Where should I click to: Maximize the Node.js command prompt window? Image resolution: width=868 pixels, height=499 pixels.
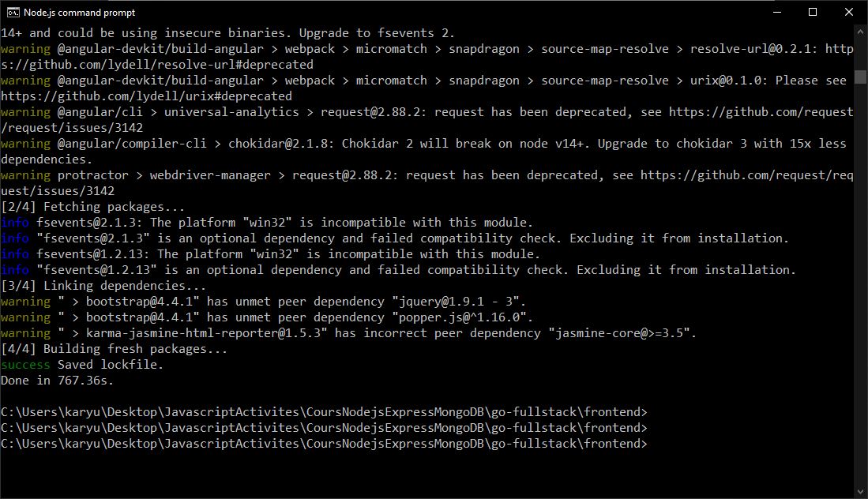click(x=813, y=12)
